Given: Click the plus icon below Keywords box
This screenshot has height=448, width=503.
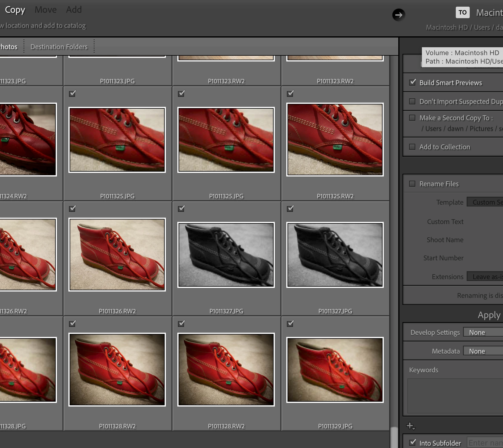Looking at the screenshot, I should (x=410, y=426).
